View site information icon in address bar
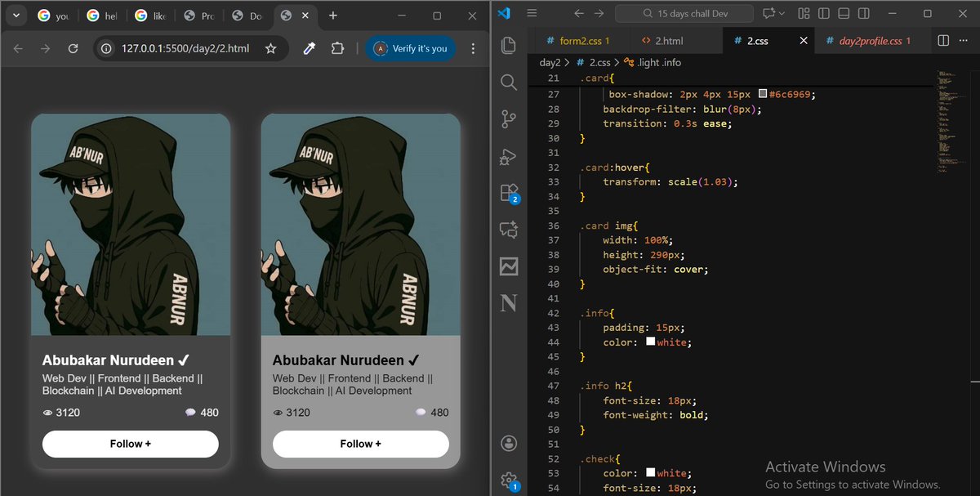 pyautogui.click(x=106, y=49)
